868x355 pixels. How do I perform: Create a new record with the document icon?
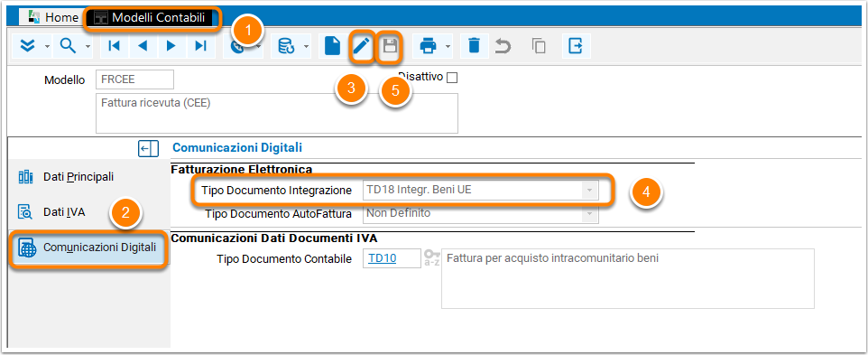332,46
